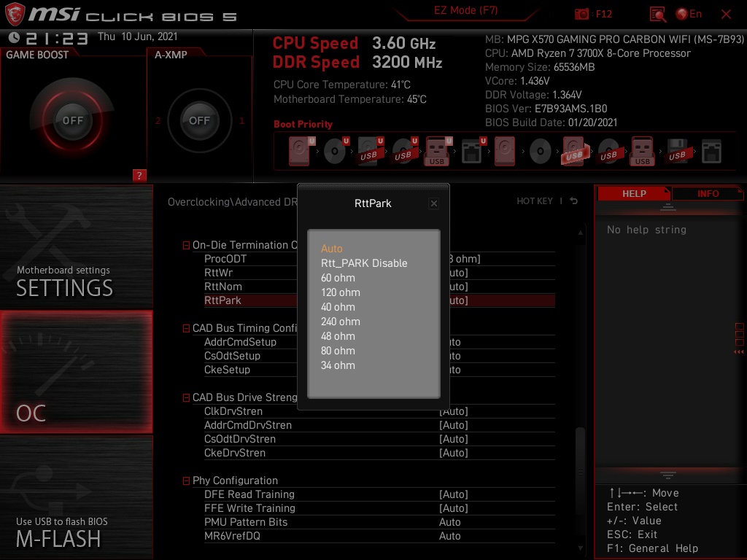Choose 48 ohm in RttPark list
747x560 pixels.
tap(338, 336)
